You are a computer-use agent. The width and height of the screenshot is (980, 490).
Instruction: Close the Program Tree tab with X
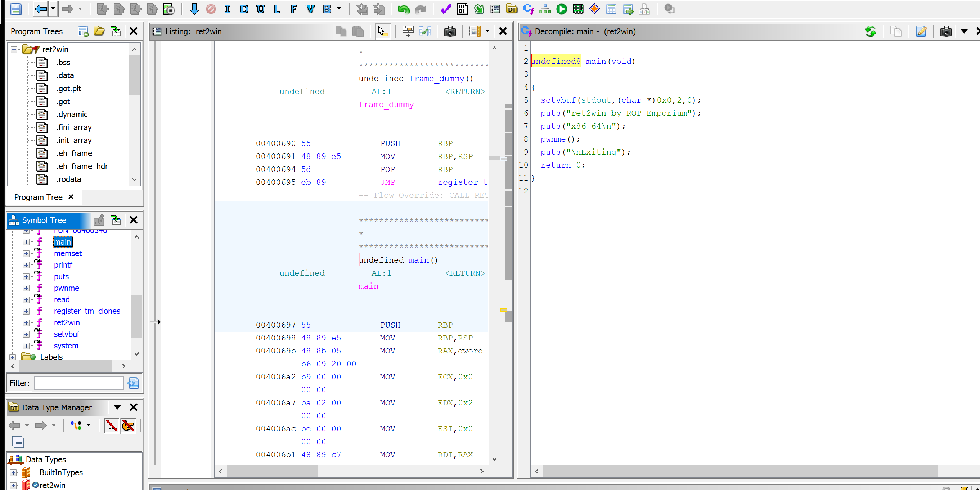pos(71,197)
